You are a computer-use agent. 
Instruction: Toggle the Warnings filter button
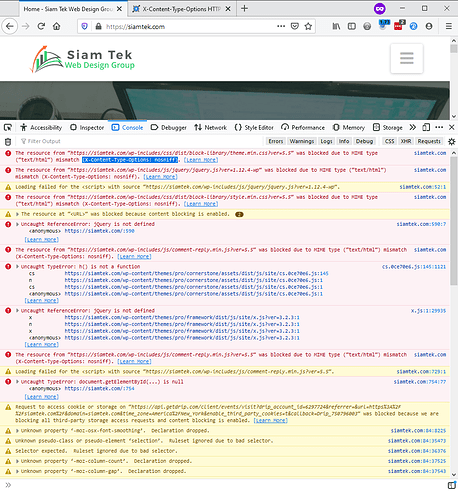[302, 141]
